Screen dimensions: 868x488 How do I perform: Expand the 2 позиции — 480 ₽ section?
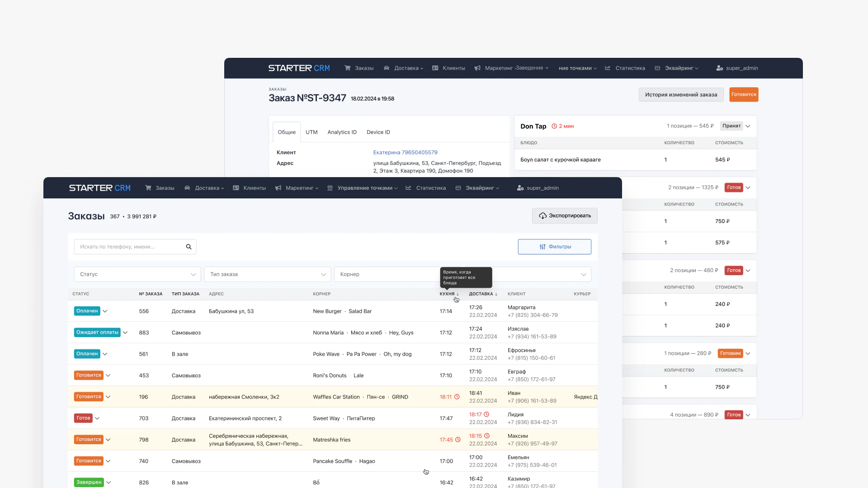[x=748, y=271]
